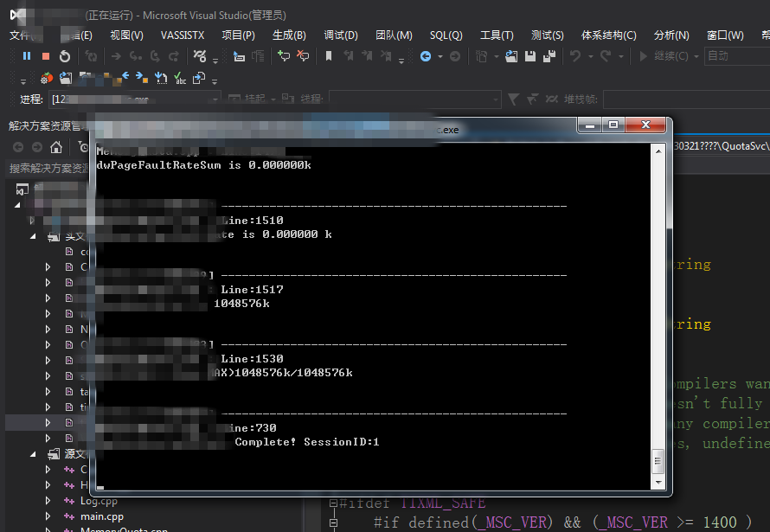The image size is (770, 532).
Task: Stop debugging with the red square button
Action: click(46, 56)
